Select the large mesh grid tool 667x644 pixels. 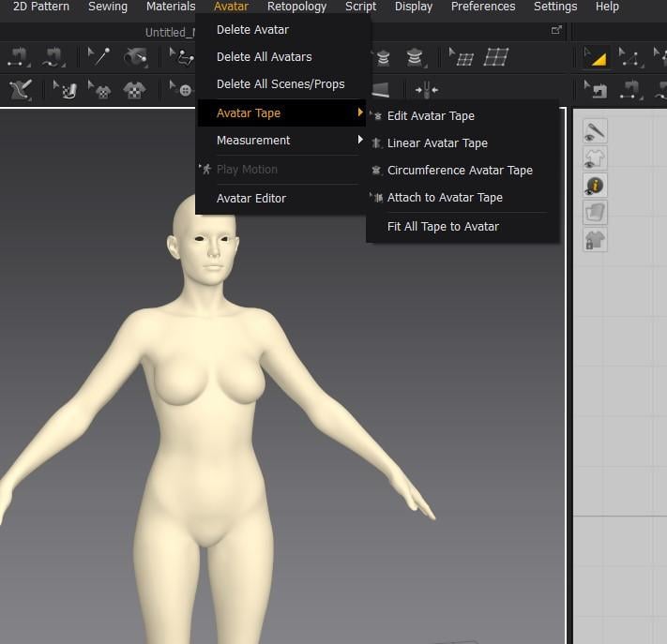(x=496, y=57)
